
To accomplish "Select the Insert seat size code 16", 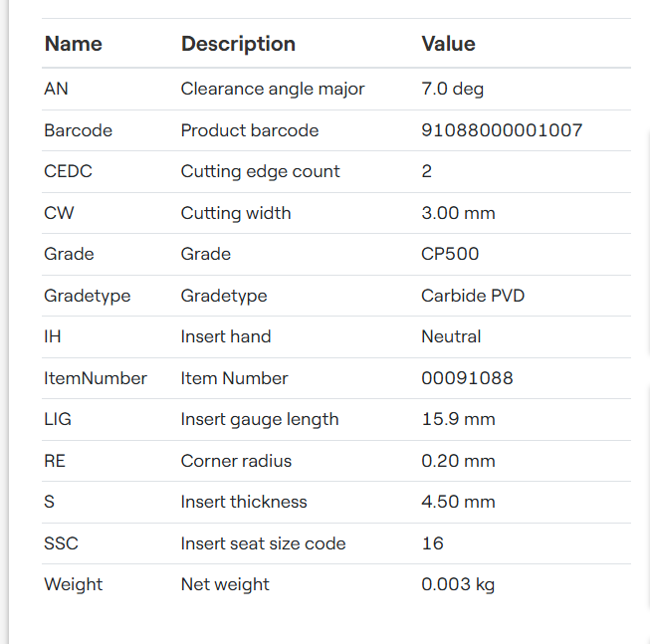I will (432, 543).
